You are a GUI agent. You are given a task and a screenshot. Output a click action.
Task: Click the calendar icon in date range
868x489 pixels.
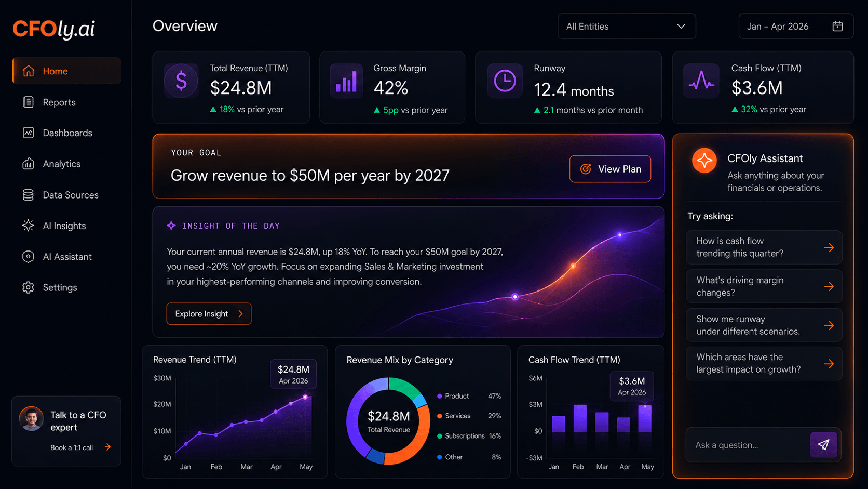pos(837,26)
